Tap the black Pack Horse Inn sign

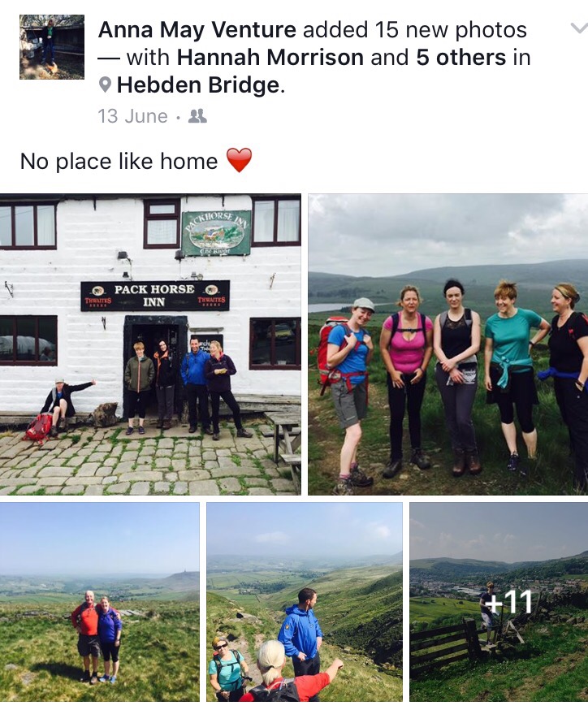(155, 296)
